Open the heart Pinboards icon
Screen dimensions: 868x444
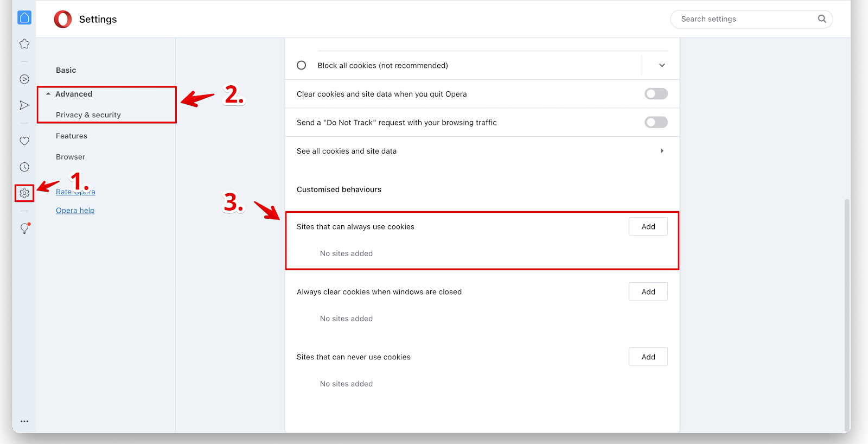tap(24, 141)
